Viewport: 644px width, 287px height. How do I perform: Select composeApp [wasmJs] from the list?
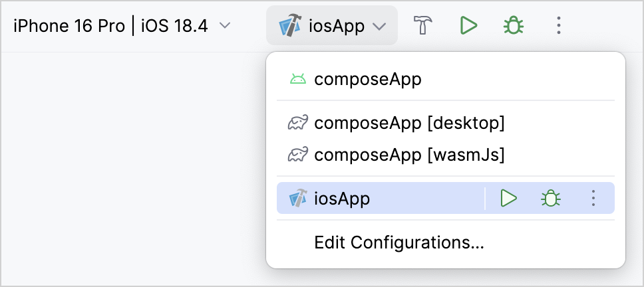(409, 155)
